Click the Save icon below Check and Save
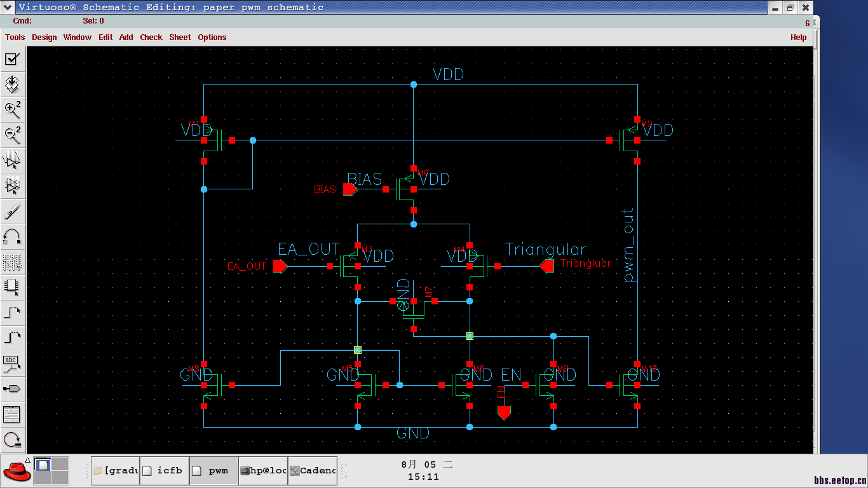This screenshot has height=488, width=868. pos(12,84)
